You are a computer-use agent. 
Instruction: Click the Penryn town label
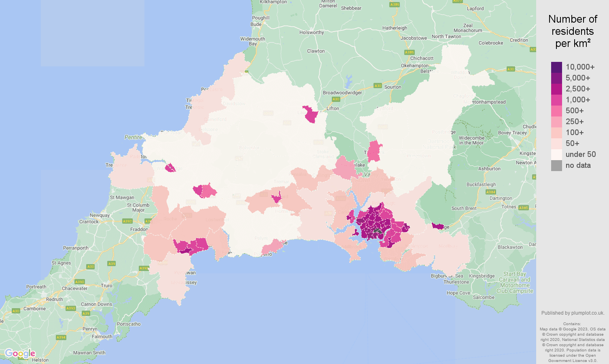click(90, 329)
